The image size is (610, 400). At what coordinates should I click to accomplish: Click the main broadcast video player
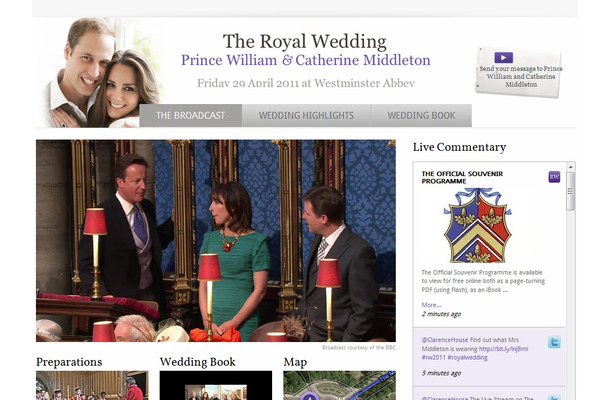pos(216,241)
